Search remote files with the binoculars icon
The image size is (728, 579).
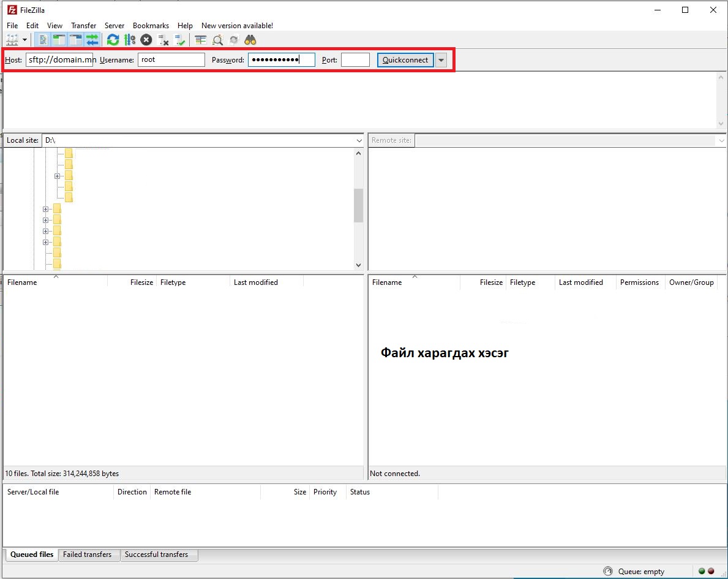[x=250, y=40]
